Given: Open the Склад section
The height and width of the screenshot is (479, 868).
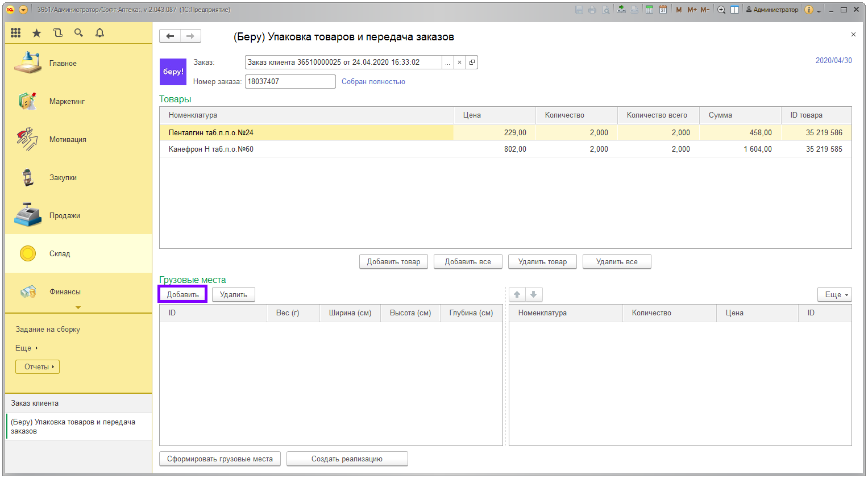Looking at the screenshot, I should (x=60, y=253).
